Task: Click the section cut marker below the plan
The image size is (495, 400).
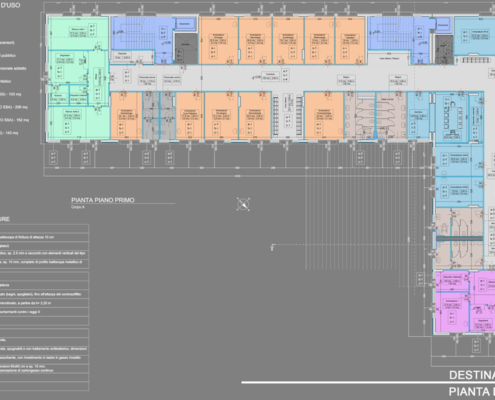Action: [x=272, y=247]
